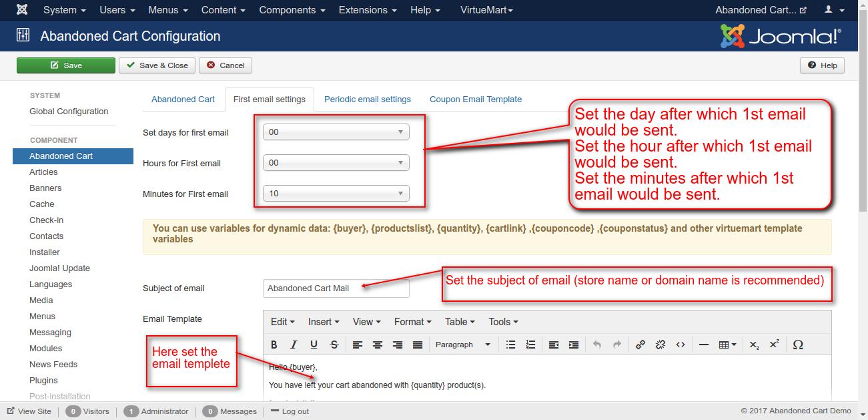The image size is (868, 420).
Task: Open the Minutes for First email dropdown
Action: (x=336, y=194)
